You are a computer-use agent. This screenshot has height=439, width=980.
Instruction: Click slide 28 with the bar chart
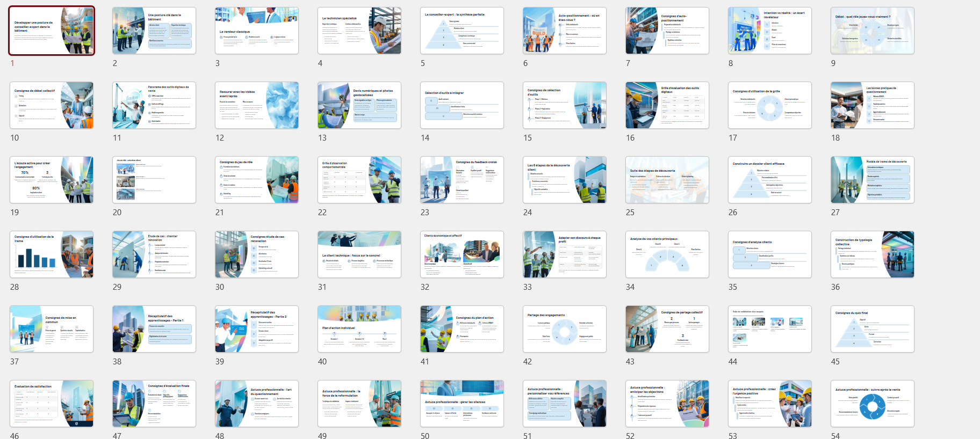(52, 254)
